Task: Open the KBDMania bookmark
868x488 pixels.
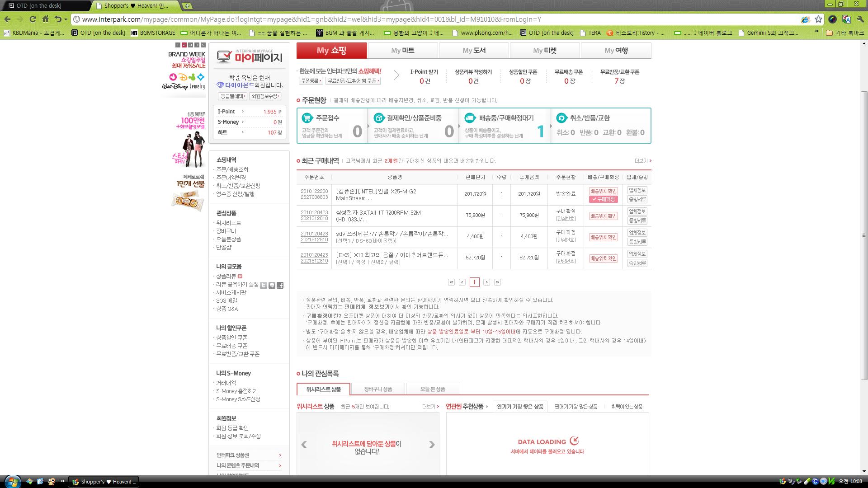Action: (x=34, y=33)
